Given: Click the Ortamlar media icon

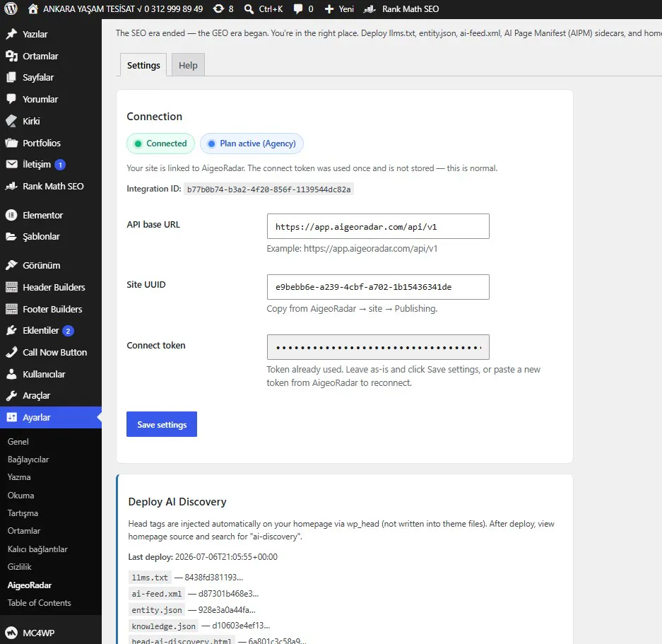Looking at the screenshot, I should (11, 56).
